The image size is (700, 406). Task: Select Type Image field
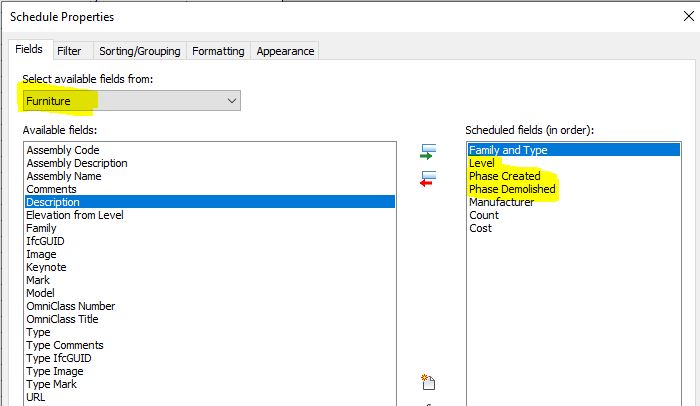pos(210,371)
